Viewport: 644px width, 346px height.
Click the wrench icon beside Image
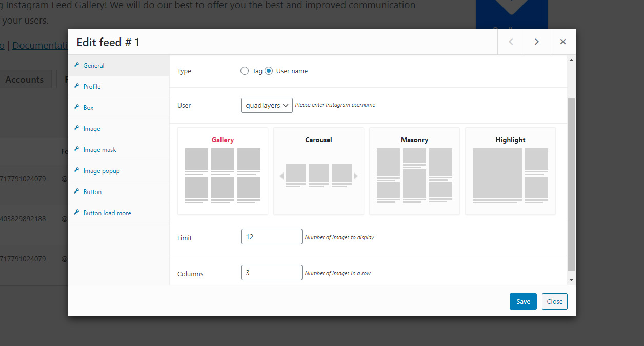76,128
